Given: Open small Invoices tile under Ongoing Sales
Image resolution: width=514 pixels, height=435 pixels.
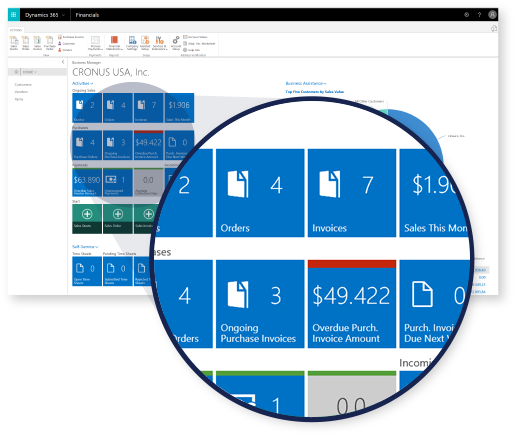Looking at the screenshot, I should (x=148, y=108).
